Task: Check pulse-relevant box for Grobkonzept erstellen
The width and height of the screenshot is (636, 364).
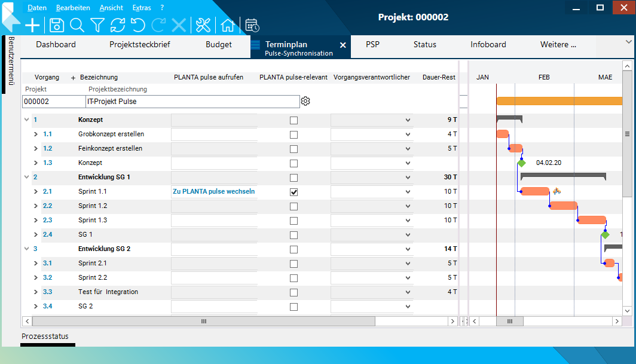Action: (293, 134)
